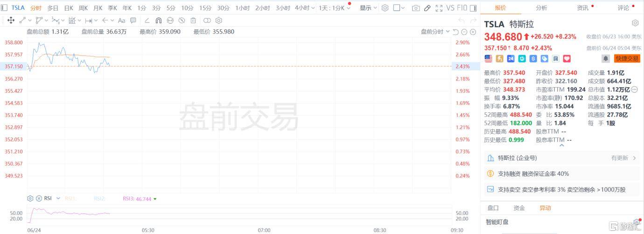This screenshot has height=234, width=644.
Task: Click the TSLA ticker label in toolbar
Action: pos(18,8)
